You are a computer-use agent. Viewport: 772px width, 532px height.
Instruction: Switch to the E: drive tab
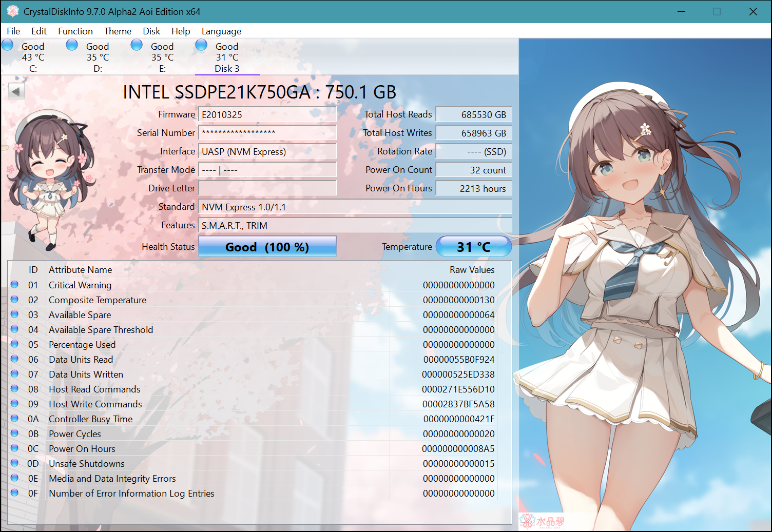pyautogui.click(x=162, y=57)
